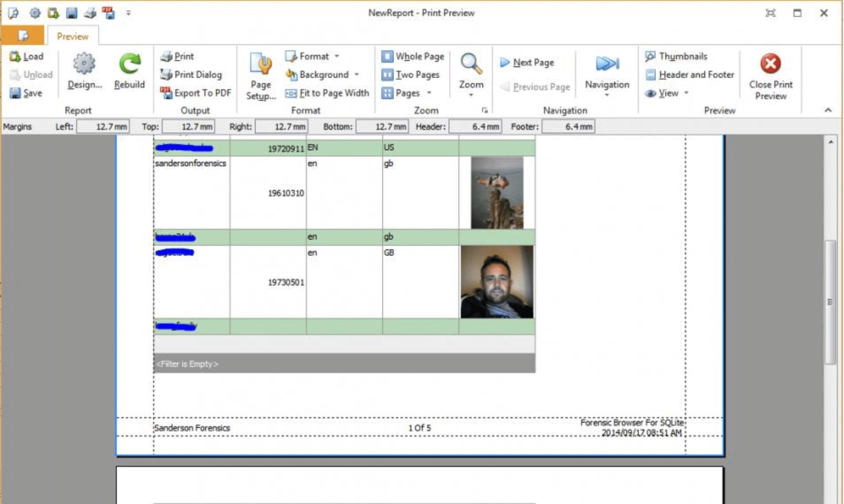Print using the quick access printer icon
The image size is (844, 504).
[90, 13]
